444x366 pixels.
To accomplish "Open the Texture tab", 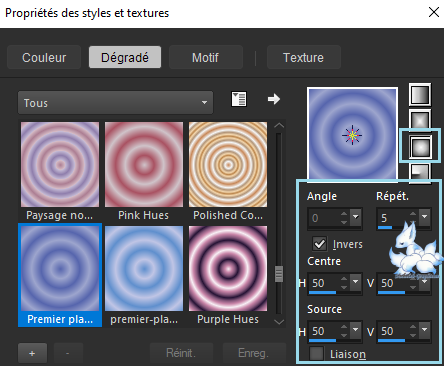I will (304, 57).
